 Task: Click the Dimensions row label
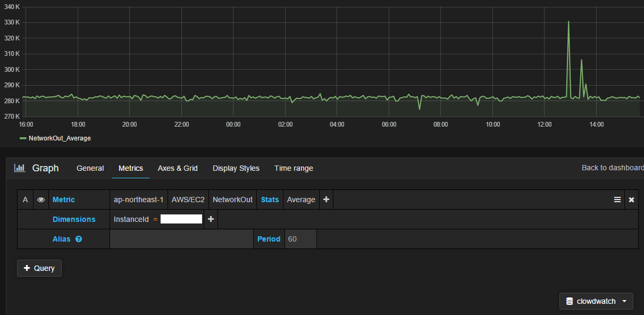point(74,219)
